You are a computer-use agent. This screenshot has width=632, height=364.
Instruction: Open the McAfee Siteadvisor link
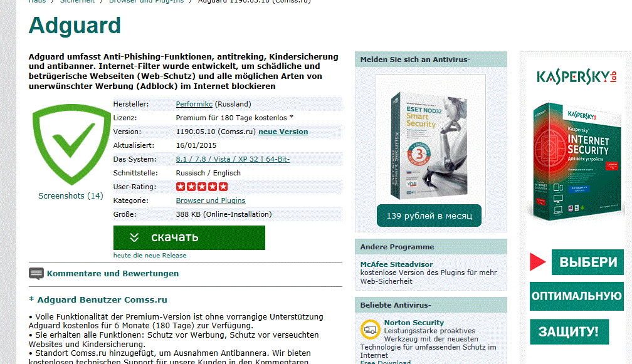click(x=397, y=264)
